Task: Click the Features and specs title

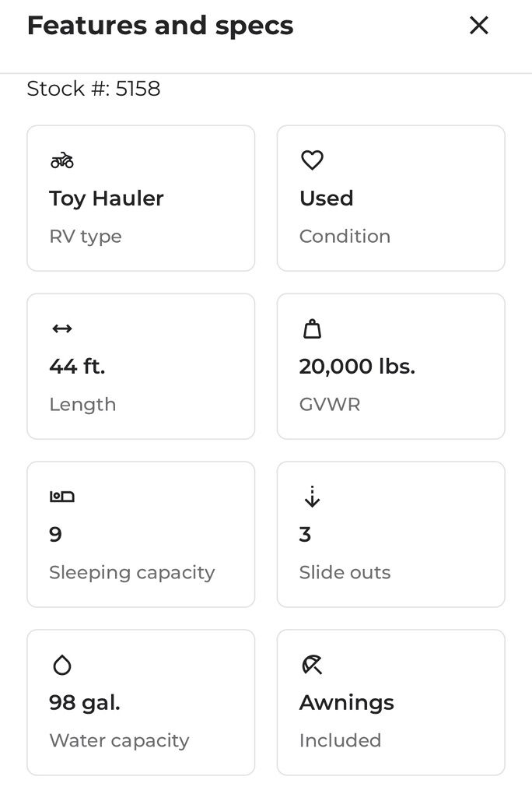Action: pos(160,26)
